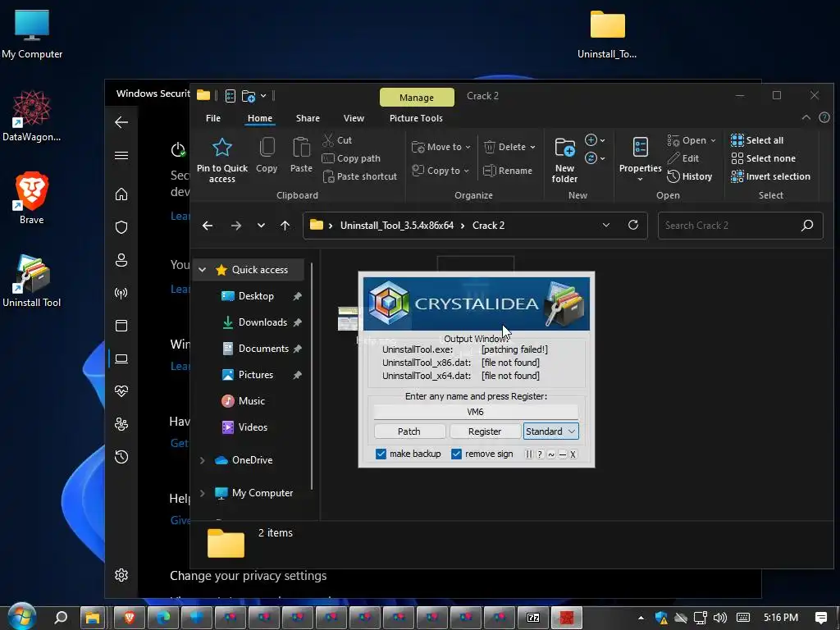Open Windows Security settings gear

click(121, 575)
